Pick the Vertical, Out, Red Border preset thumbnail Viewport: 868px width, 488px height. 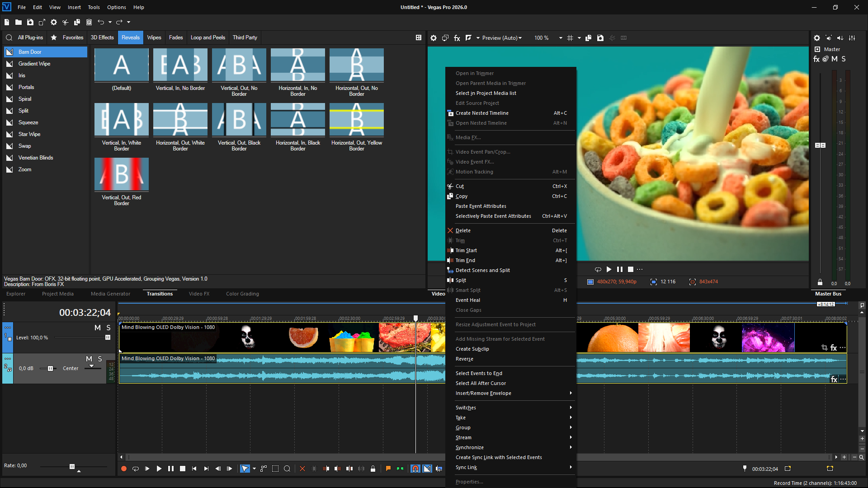point(122,174)
